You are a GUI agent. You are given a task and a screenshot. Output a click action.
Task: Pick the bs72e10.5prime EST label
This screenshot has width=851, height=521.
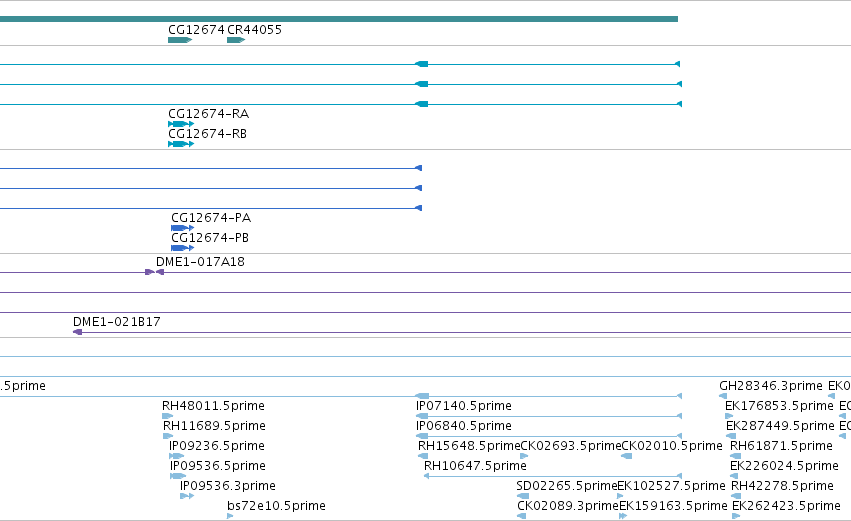click(x=276, y=506)
